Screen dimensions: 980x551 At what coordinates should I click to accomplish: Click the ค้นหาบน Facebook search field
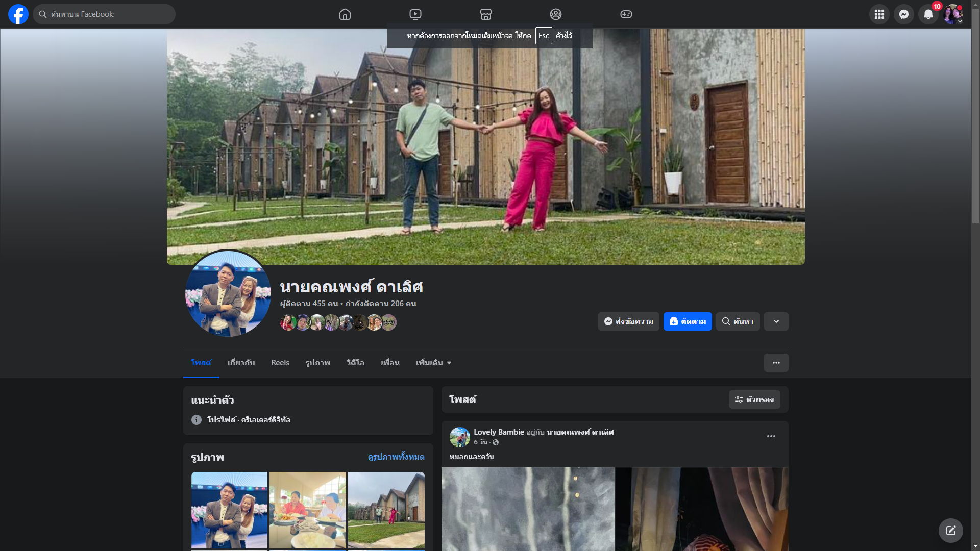pos(107,14)
